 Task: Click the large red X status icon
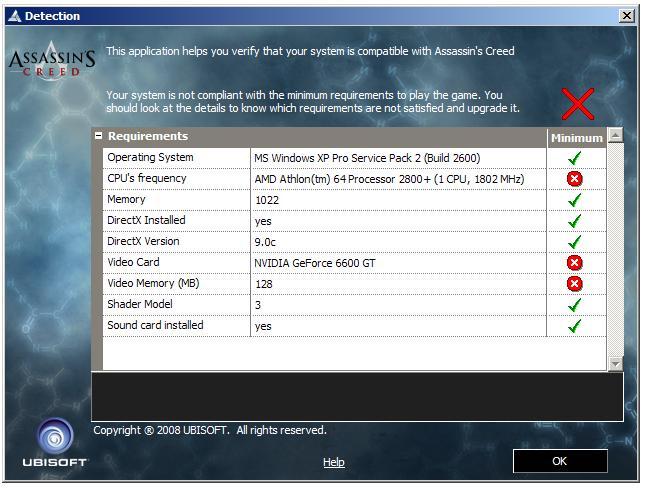pyautogui.click(x=578, y=104)
